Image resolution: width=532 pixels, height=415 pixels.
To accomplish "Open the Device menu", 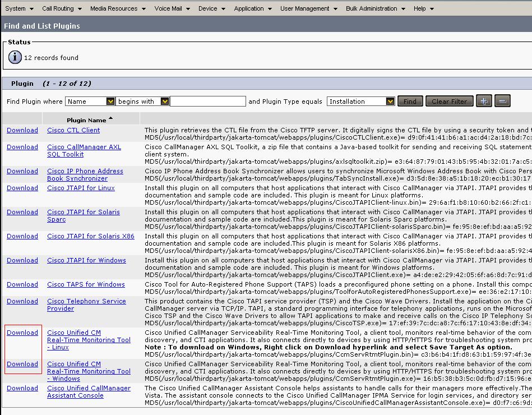I will [x=212, y=8].
